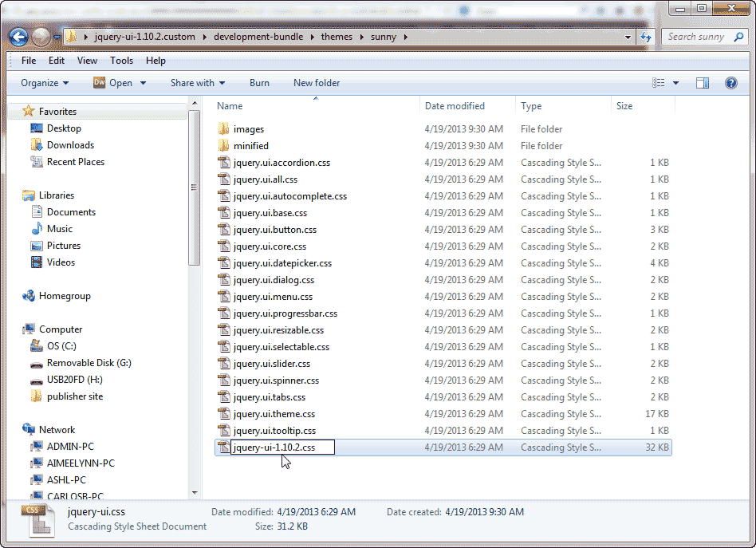Select jquery.ui.base.css file
The image size is (756, 548).
270,213
